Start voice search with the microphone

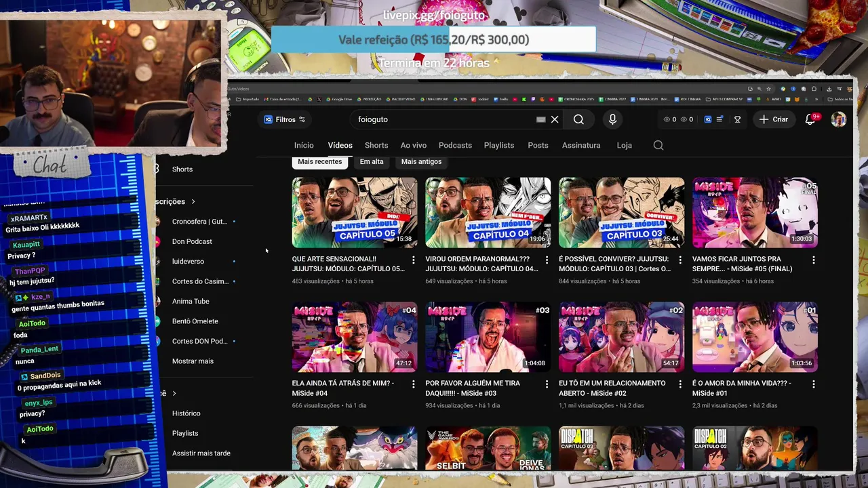612,119
